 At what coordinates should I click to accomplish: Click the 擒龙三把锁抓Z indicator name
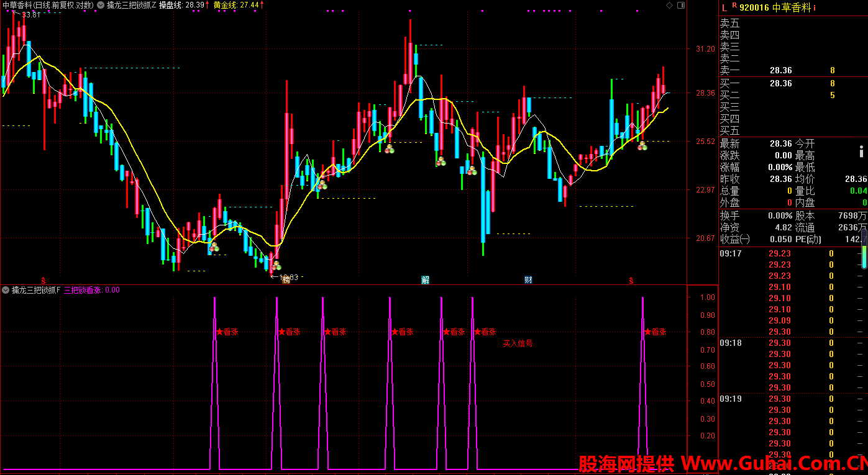tap(132, 5)
